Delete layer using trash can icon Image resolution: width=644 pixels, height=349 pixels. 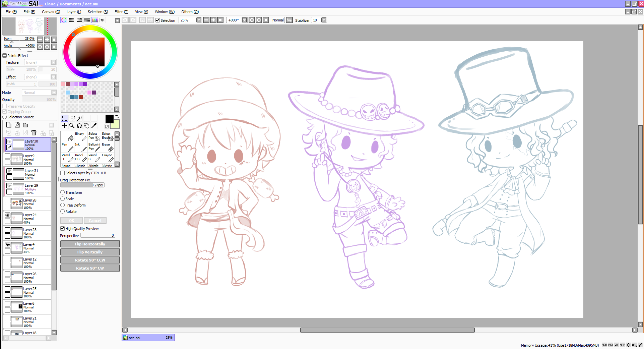[x=34, y=132]
